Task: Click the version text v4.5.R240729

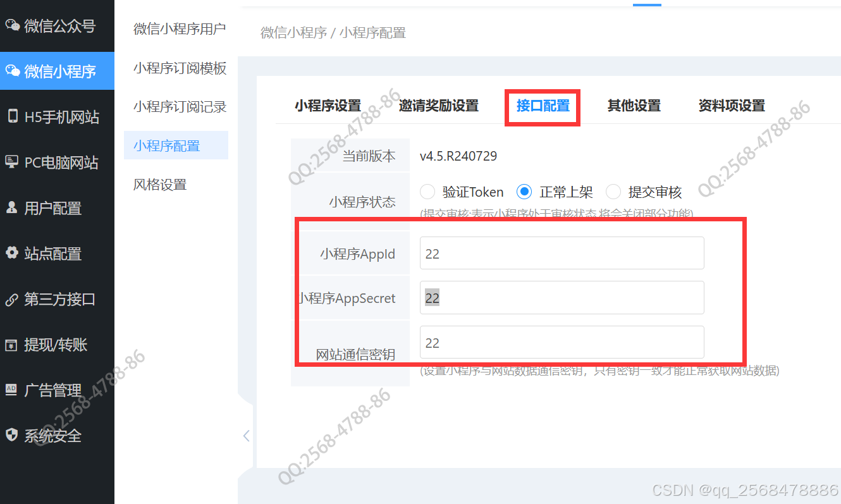Action: coord(458,156)
